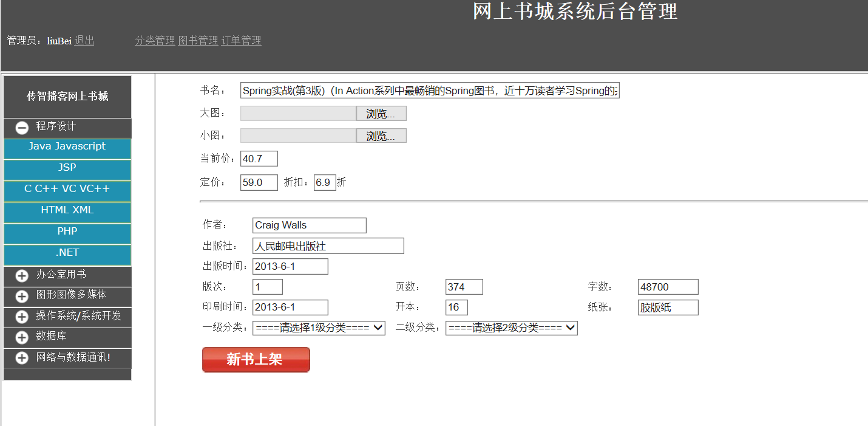Open the 二级分类 dropdown
This screenshot has width=868, height=426.
pos(511,328)
